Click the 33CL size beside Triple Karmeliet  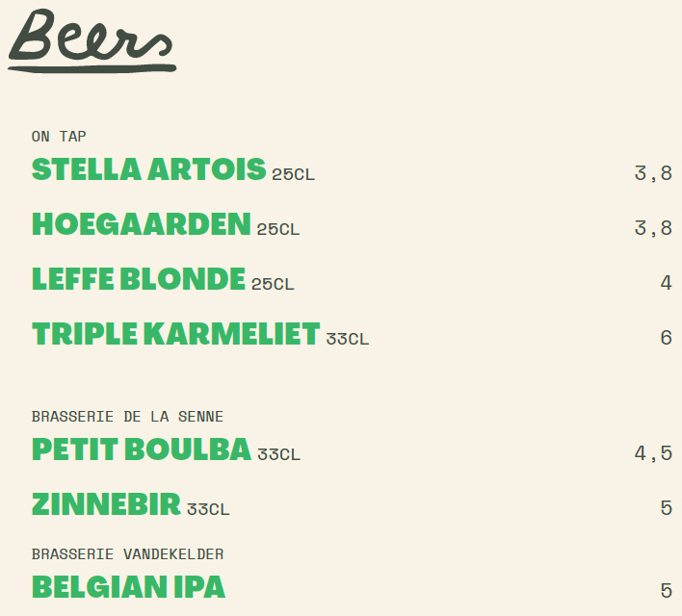[348, 339]
